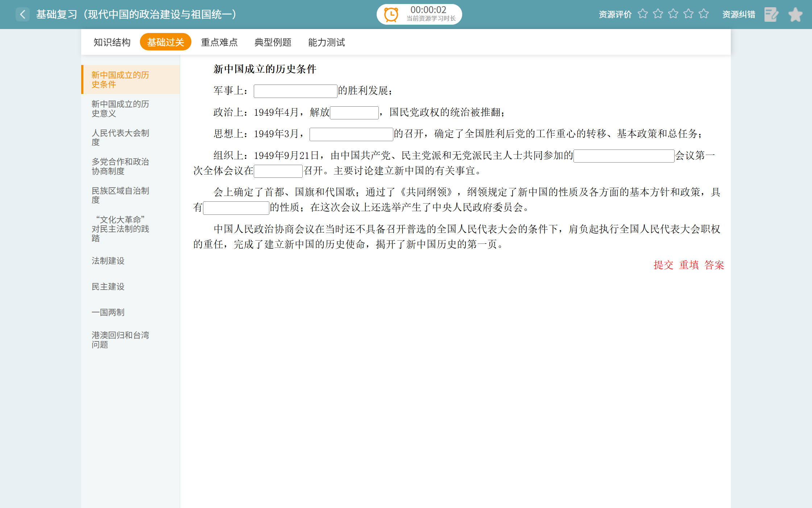812x508 pixels.
Task: Switch to the 知识结构 tab
Action: [x=112, y=42]
